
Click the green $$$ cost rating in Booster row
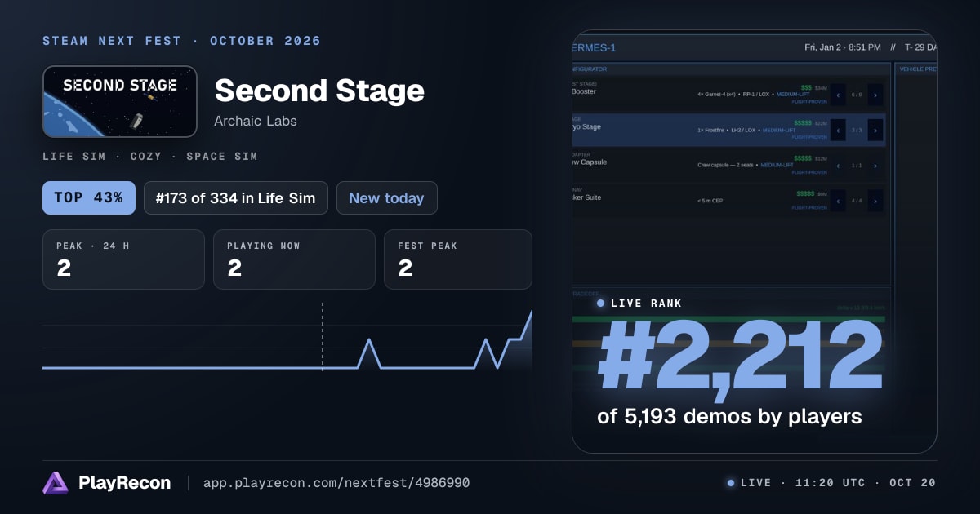tap(806, 87)
